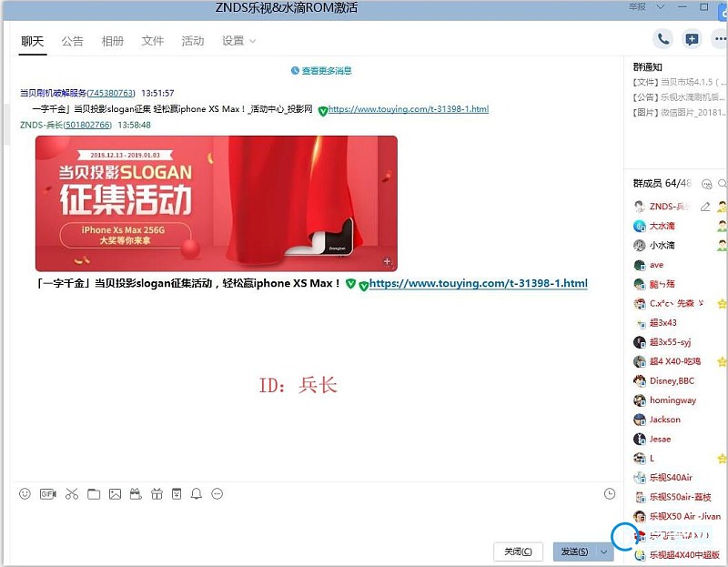Click the 群通知 group notice heading

coord(648,66)
